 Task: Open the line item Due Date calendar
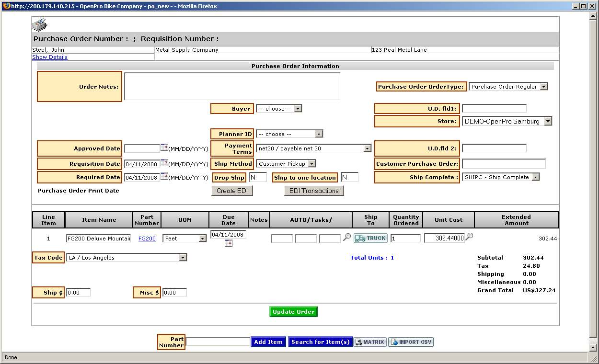point(229,243)
